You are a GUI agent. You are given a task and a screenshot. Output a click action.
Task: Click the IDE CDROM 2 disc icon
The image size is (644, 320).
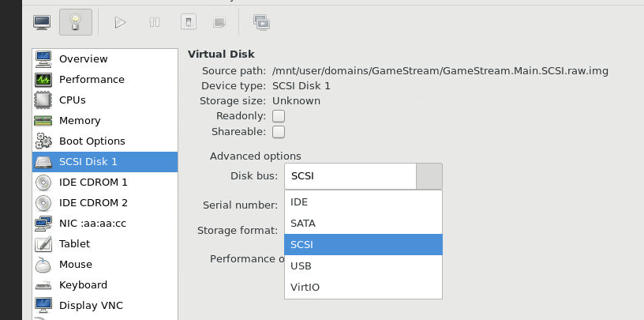point(43,203)
